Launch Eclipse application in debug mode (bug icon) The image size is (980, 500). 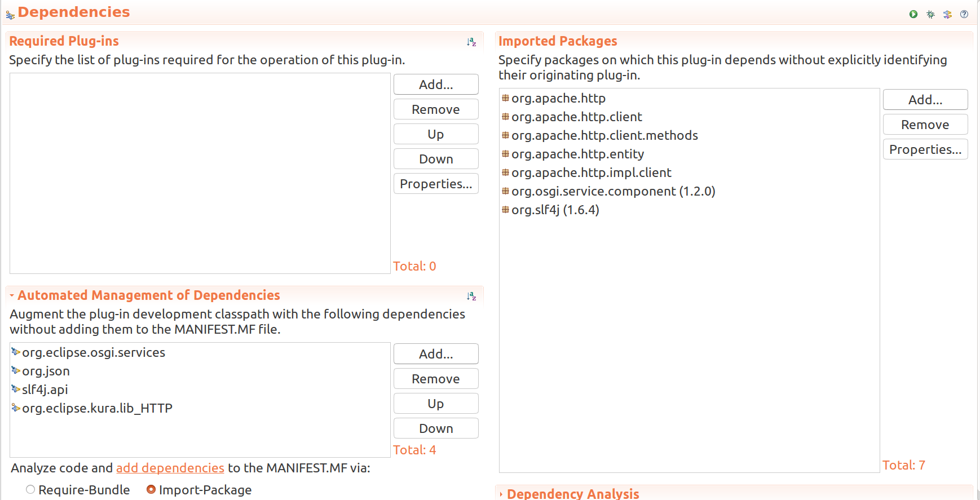(x=930, y=14)
